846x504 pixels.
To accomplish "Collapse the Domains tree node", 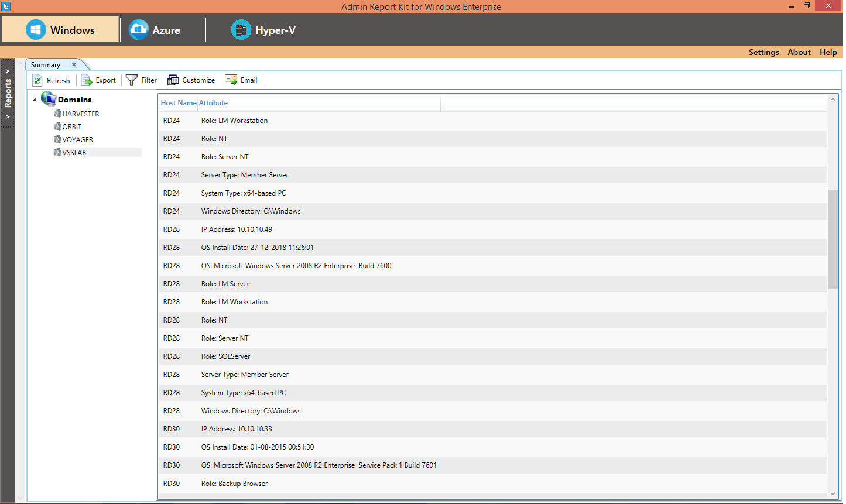I will pos(35,100).
